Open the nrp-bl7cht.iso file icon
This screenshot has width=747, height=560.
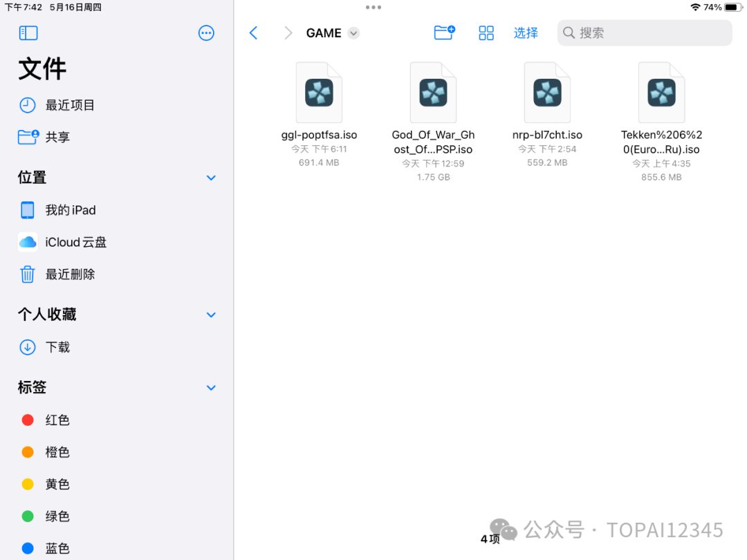click(547, 93)
